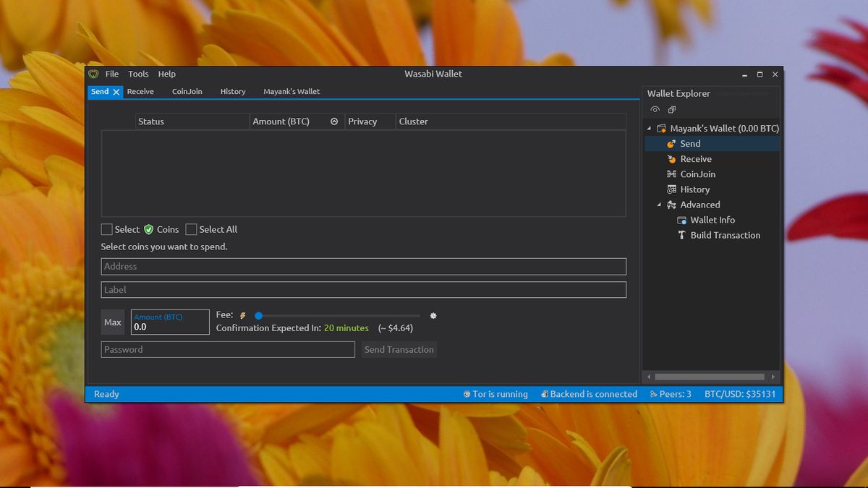Enable the Select All checkbox
The height and width of the screenshot is (488, 868).
point(191,229)
